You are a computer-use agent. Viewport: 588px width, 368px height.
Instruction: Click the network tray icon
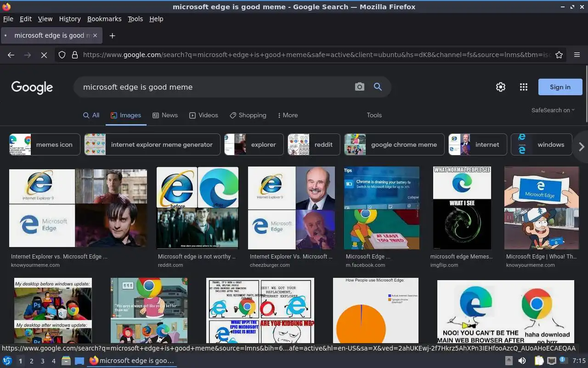click(551, 361)
